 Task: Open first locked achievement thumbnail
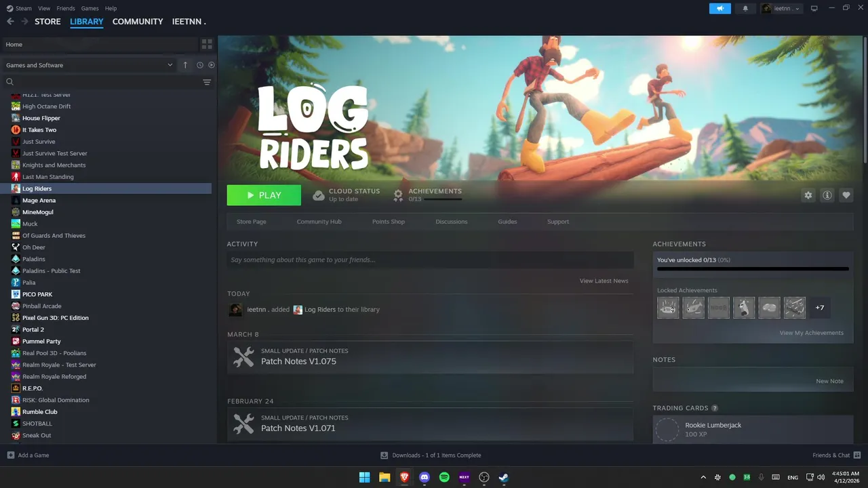(668, 308)
